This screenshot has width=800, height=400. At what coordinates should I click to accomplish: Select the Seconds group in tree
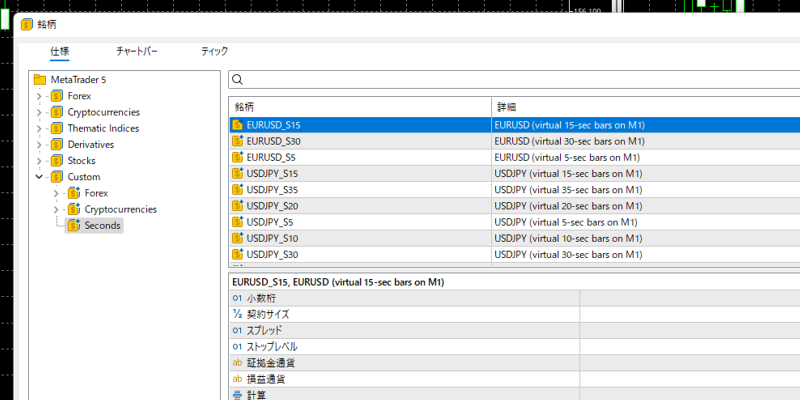(102, 225)
